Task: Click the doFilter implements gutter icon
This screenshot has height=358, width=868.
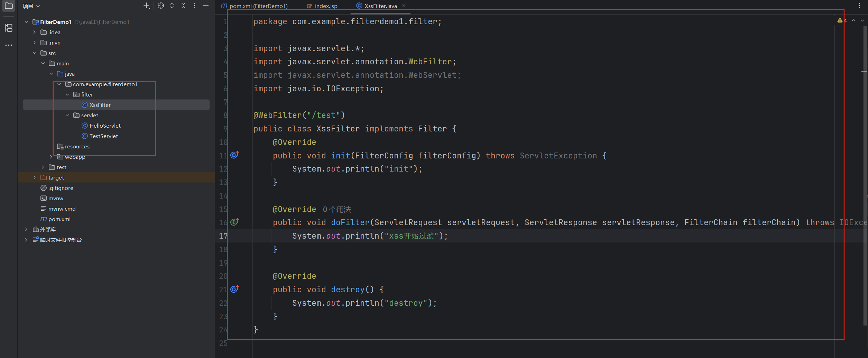Action: [x=234, y=222]
